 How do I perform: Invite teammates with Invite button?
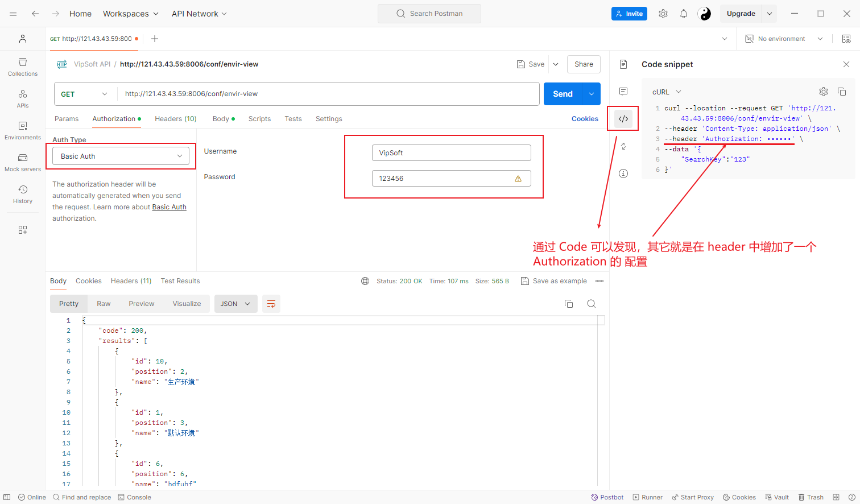pos(629,14)
